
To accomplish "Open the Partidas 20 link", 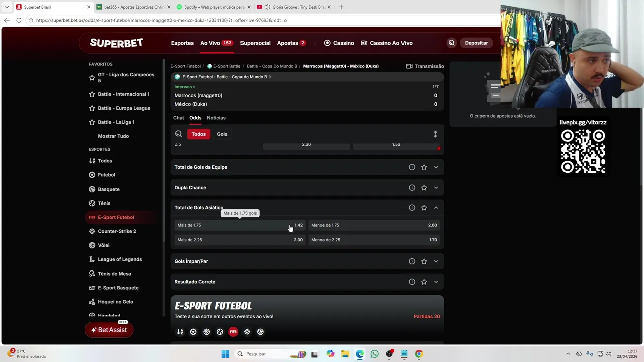I will (427, 317).
